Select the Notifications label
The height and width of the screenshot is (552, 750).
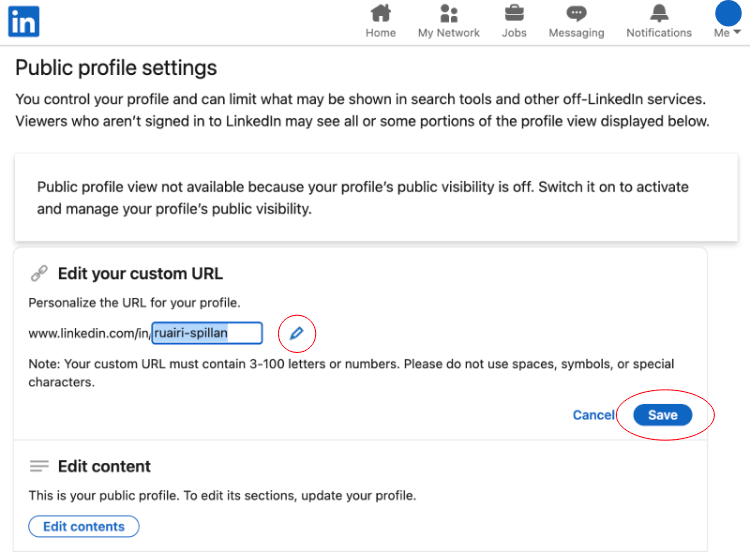659,33
